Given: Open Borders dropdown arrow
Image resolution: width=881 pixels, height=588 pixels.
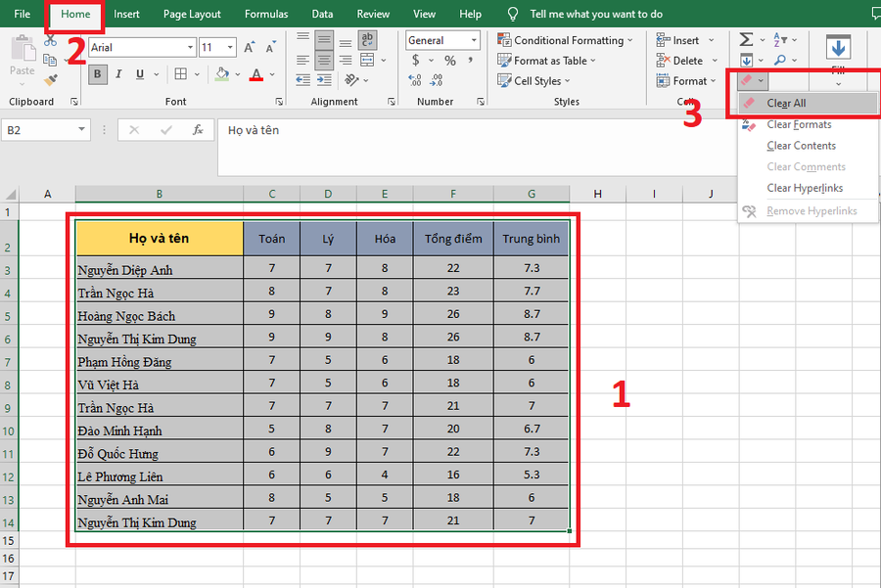Looking at the screenshot, I should coord(197,74).
